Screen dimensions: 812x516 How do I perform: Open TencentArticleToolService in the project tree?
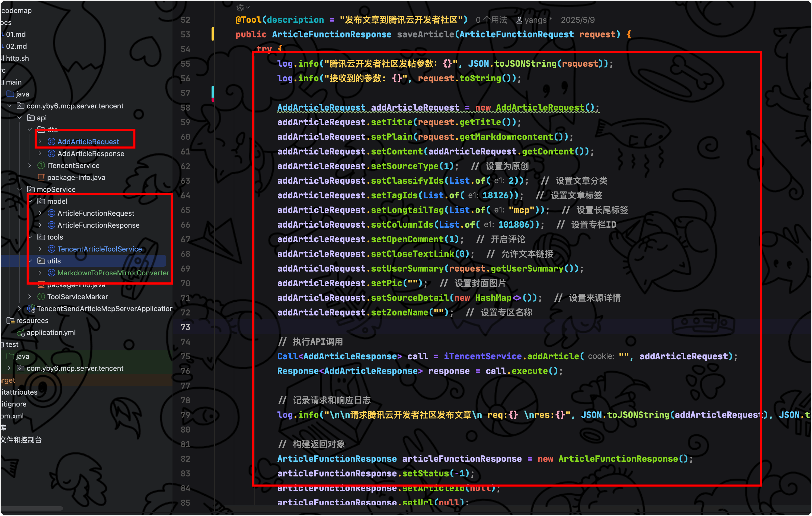100,249
